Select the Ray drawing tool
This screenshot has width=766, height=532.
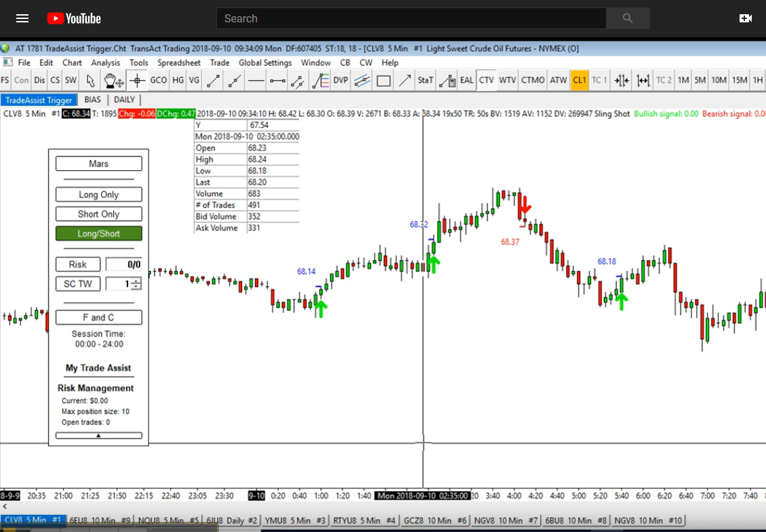(x=235, y=81)
